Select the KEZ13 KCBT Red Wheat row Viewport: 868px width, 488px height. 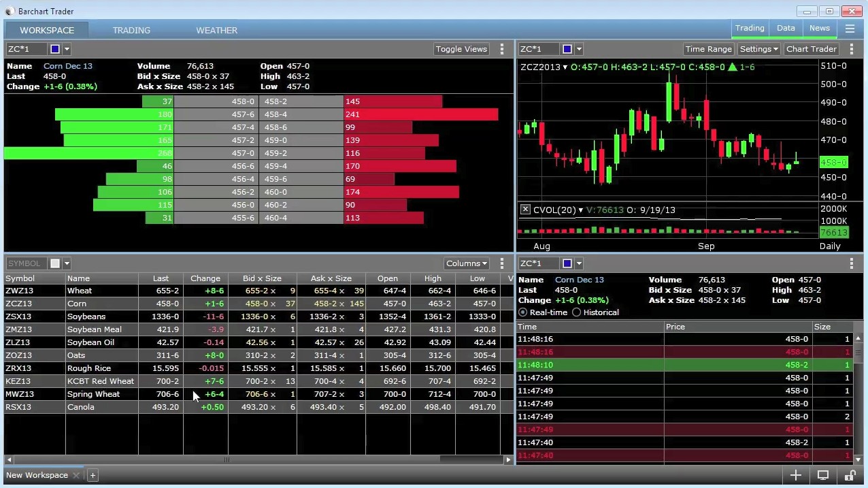click(x=258, y=381)
